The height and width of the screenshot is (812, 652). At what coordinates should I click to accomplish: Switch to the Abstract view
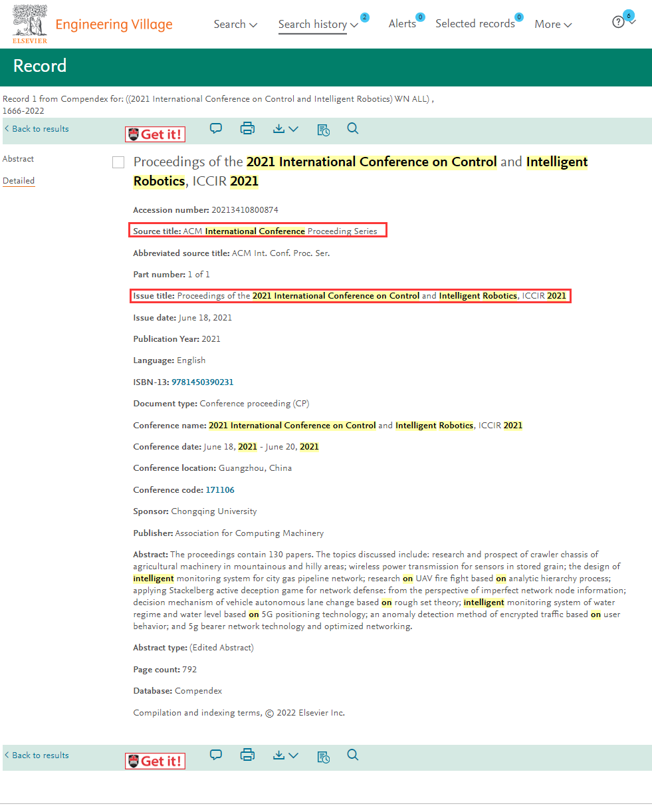[x=19, y=159]
